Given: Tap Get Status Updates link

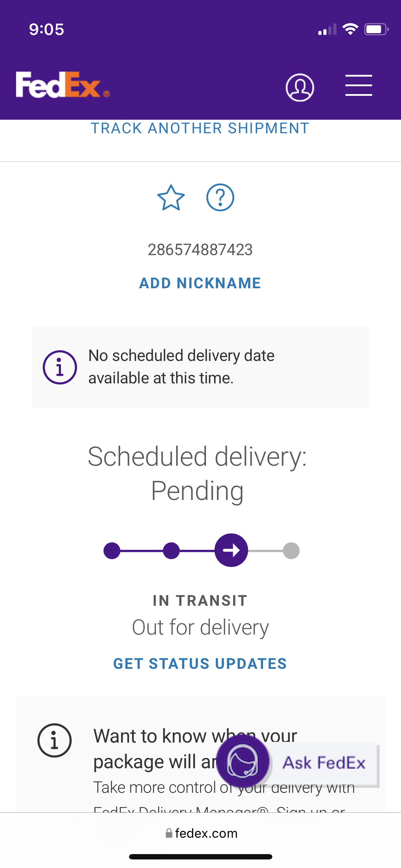Looking at the screenshot, I should (x=200, y=664).
